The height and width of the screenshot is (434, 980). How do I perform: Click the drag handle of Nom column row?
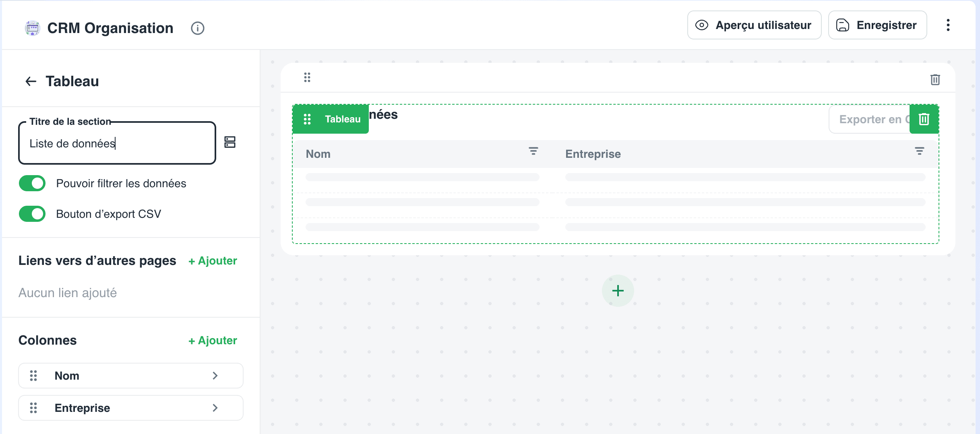pos(33,376)
